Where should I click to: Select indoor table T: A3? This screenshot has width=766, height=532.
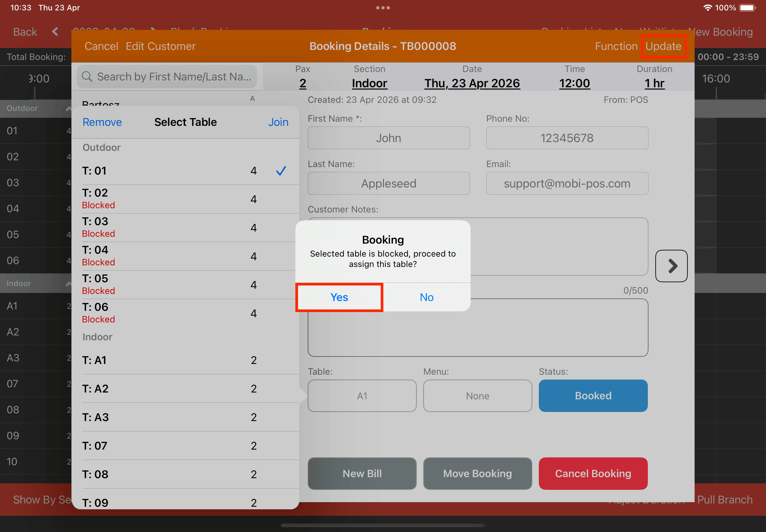pos(185,417)
